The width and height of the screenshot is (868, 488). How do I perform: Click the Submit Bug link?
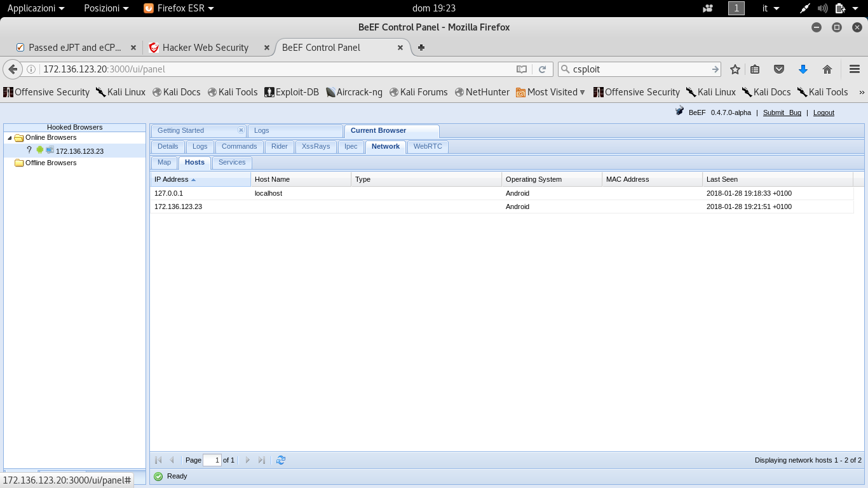click(x=782, y=112)
